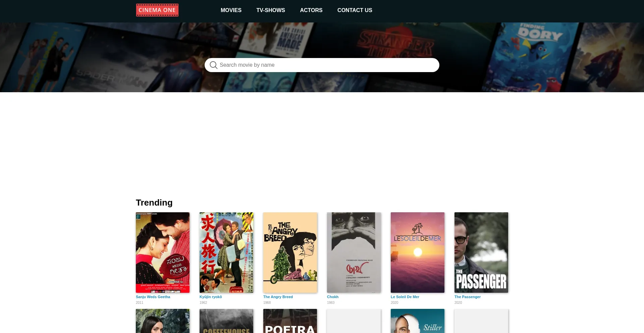Open The Angry Breed poster image
644x333 pixels.
click(290, 252)
